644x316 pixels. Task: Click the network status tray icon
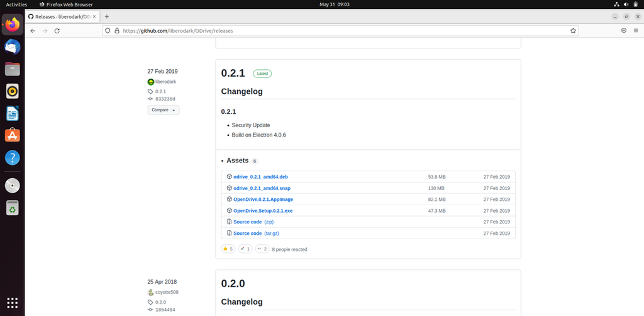coord(616,4)
